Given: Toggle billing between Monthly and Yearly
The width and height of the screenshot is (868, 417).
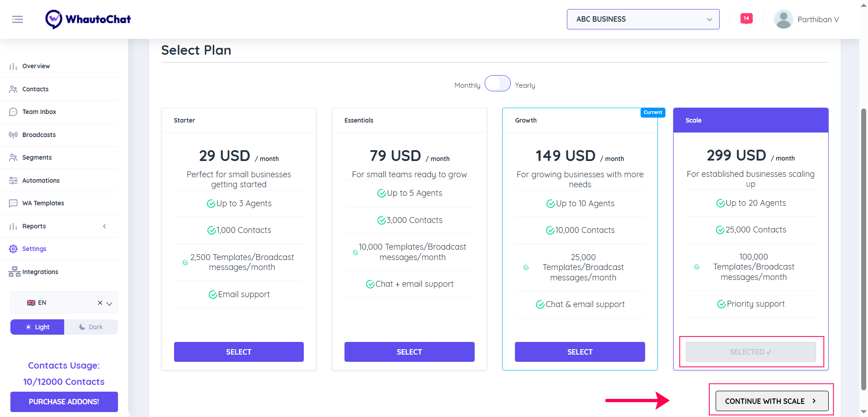Looking at the screenshot, I should tap(497, 84).
